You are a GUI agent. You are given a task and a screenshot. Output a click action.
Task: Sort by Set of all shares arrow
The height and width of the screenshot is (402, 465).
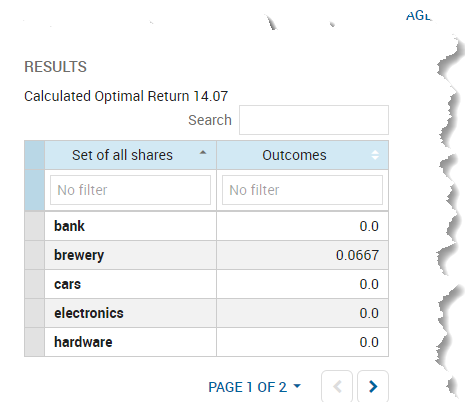[x=203, y=153]
